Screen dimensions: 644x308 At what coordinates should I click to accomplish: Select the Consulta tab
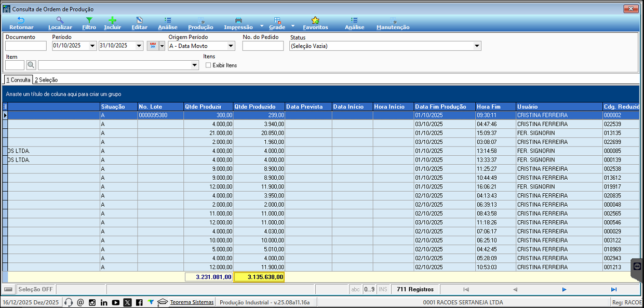coord(18,80)
